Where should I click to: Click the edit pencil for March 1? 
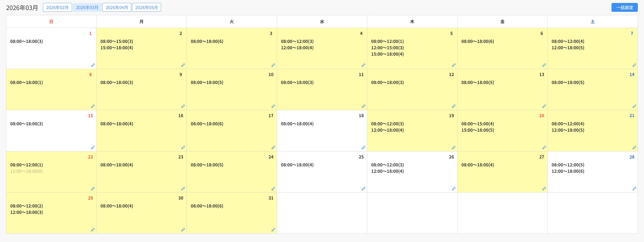(93, 65)
